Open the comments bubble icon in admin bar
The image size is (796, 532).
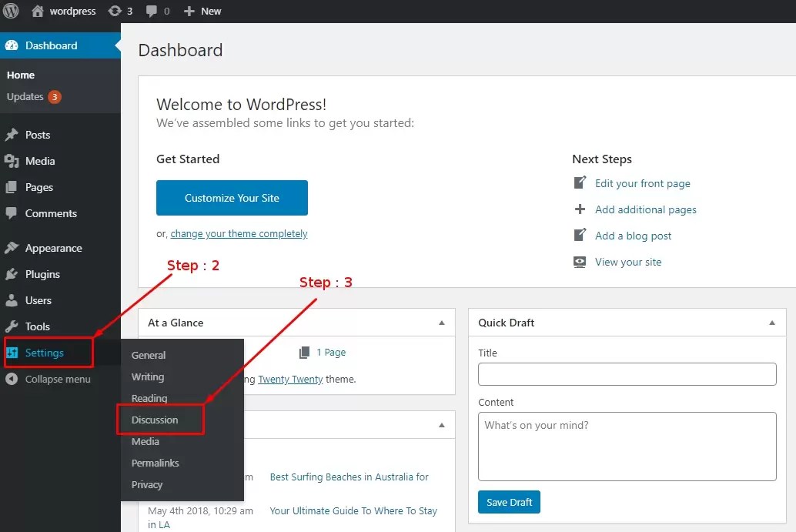coord(151,11)
